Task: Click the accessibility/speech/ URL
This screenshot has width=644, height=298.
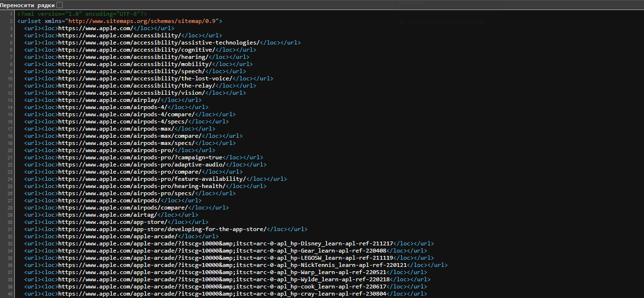Action: 131,71
